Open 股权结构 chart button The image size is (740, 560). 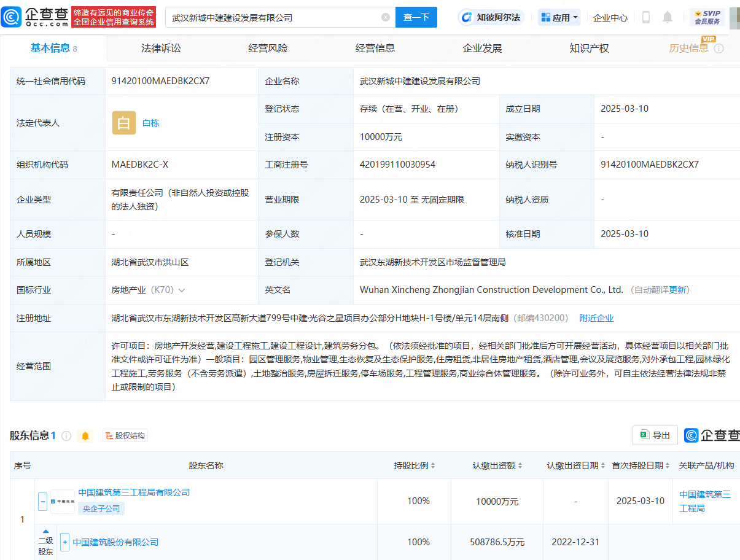[x=125, y=436]
